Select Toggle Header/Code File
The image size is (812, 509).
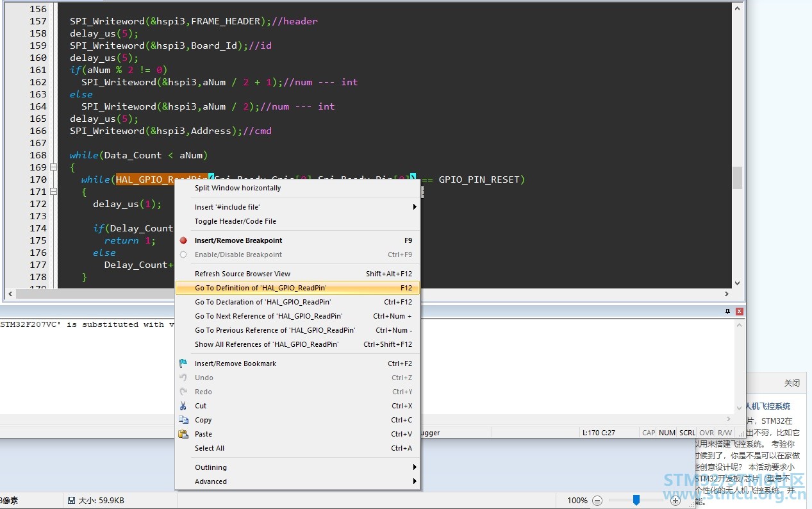(297, 221)
